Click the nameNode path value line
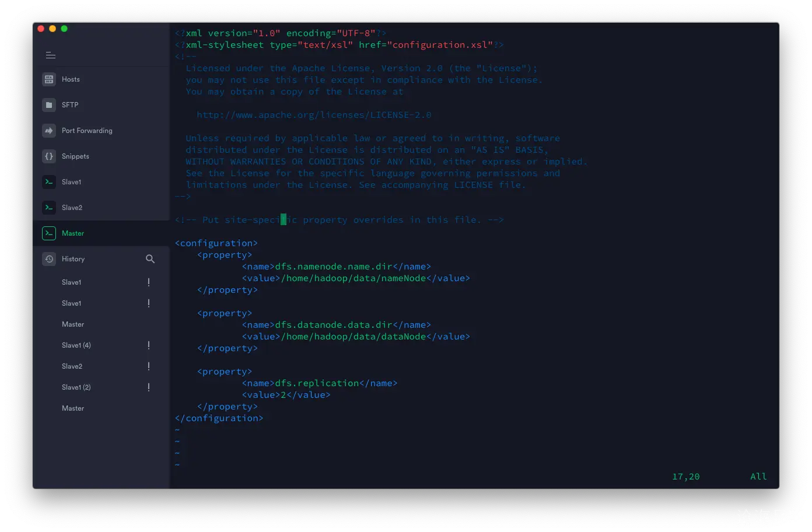Viewport: 812px width, 532px height. click(x=356, y=278)
